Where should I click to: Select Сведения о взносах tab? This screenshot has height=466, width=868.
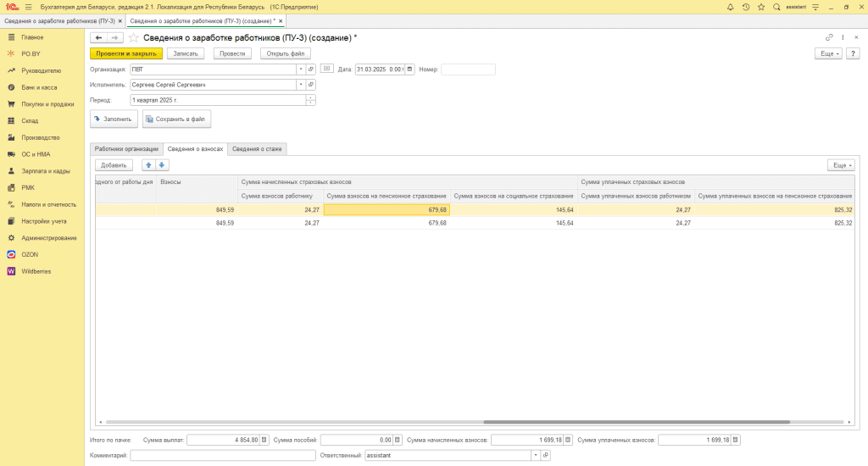click(196, 149)
